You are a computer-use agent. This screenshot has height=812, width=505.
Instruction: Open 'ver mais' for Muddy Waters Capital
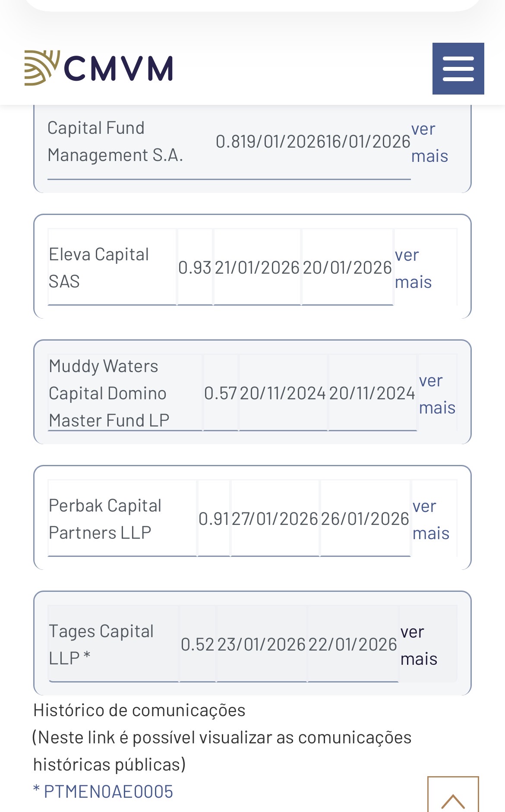(x=437, y=394)
